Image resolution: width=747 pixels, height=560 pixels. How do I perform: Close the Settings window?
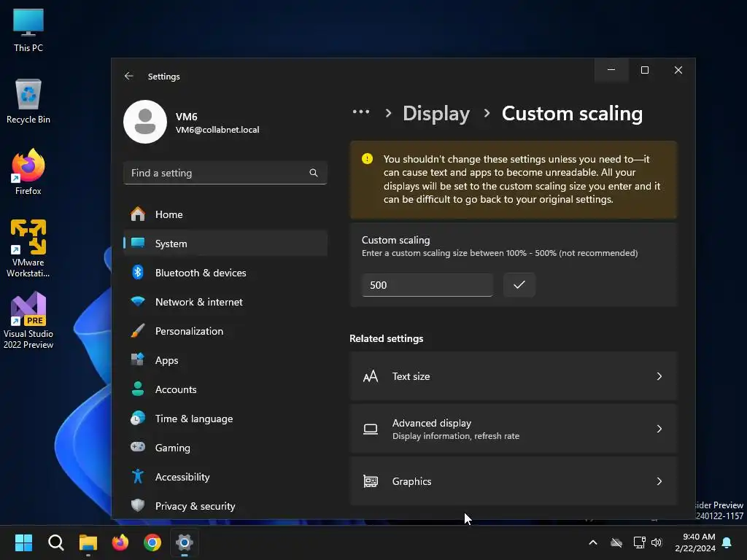678,70
